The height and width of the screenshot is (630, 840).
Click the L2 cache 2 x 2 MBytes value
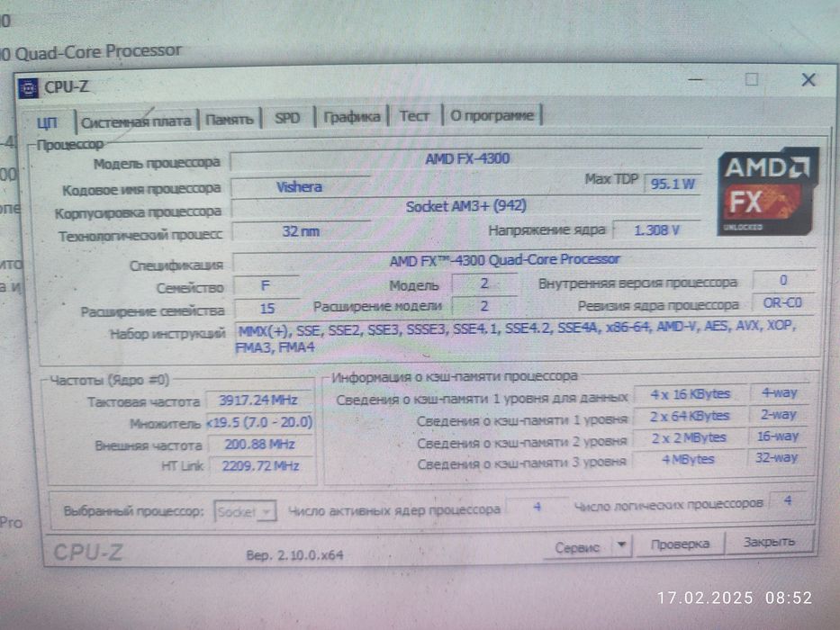689,438
